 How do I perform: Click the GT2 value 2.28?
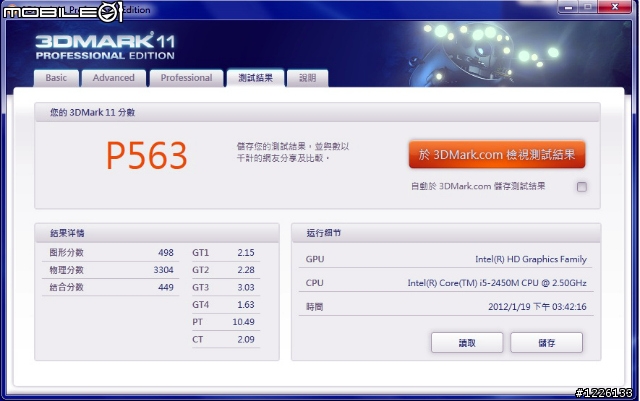tap(246, 270)
